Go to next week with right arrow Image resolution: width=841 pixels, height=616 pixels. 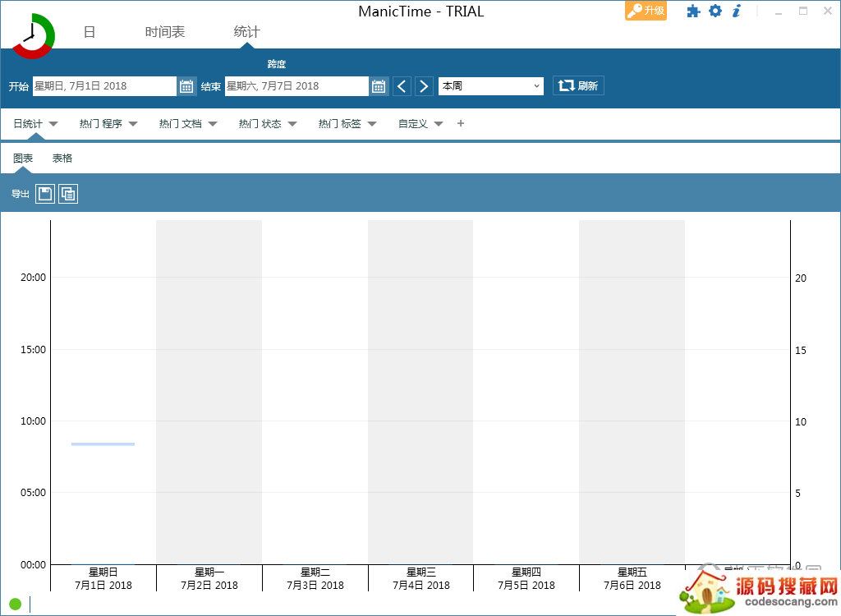(x=424, y=86)
